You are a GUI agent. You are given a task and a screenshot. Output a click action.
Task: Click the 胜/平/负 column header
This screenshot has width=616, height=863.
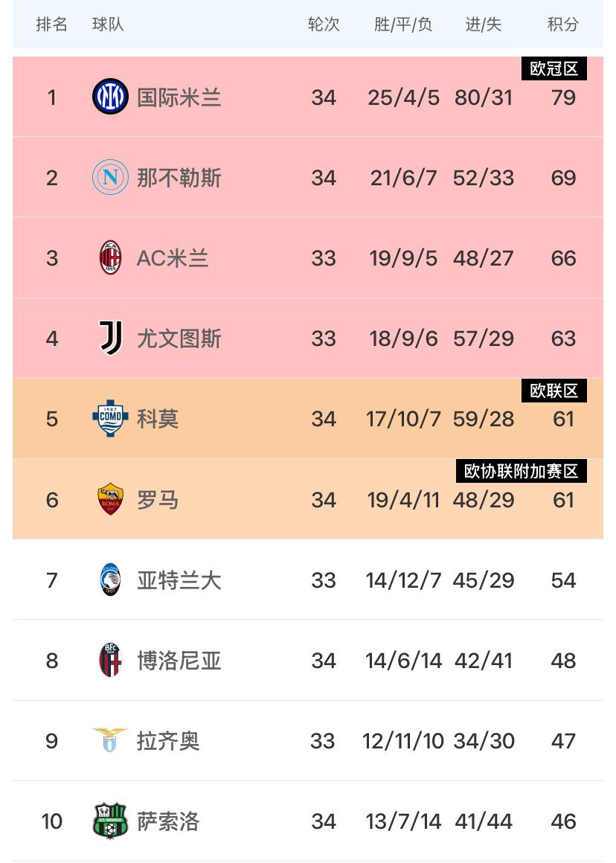click(x=403, y=25)
